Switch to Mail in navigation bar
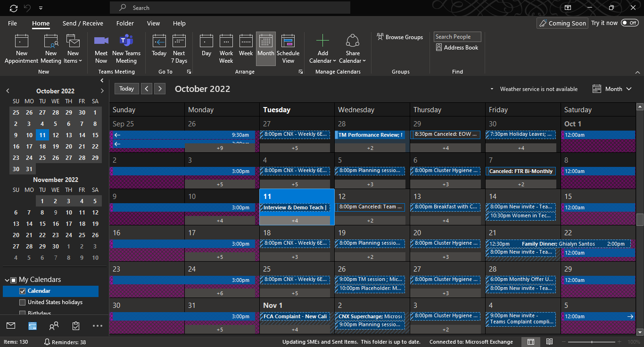Screen dimensions: 644x347 (11, 325)
